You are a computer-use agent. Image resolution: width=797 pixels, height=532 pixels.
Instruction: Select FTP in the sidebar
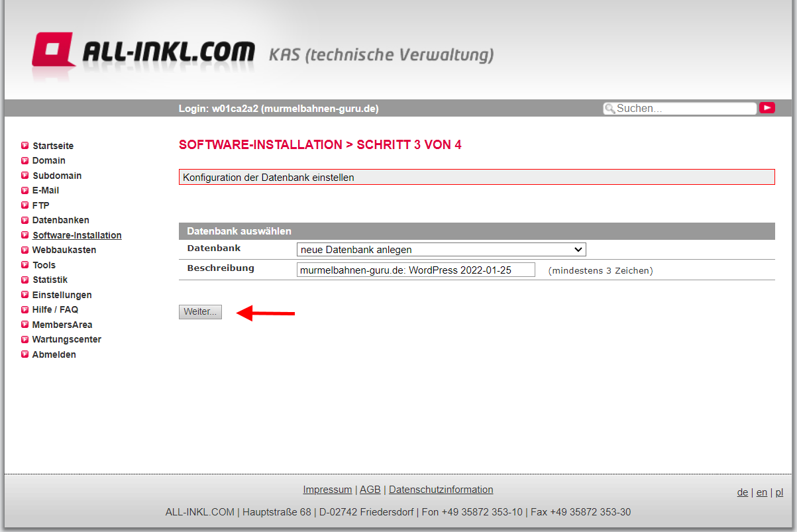point(41,205)
